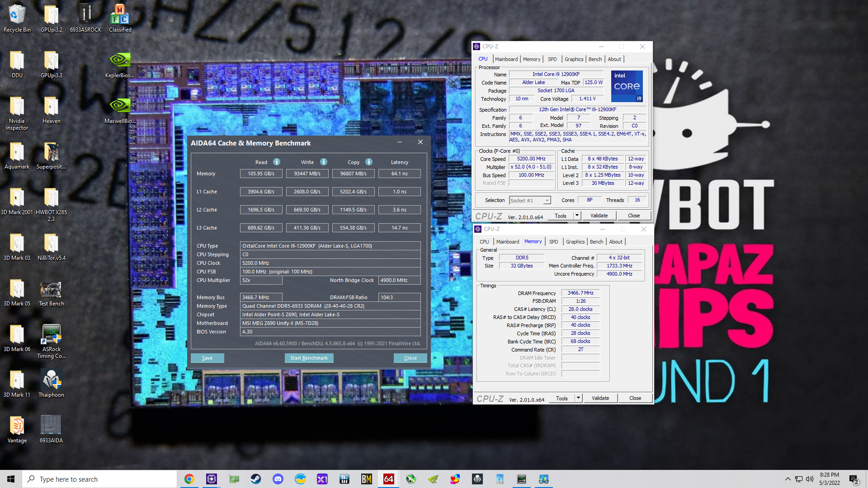
Task: Open Graphics tab in lower CPU-Z window
Action: 575,242
